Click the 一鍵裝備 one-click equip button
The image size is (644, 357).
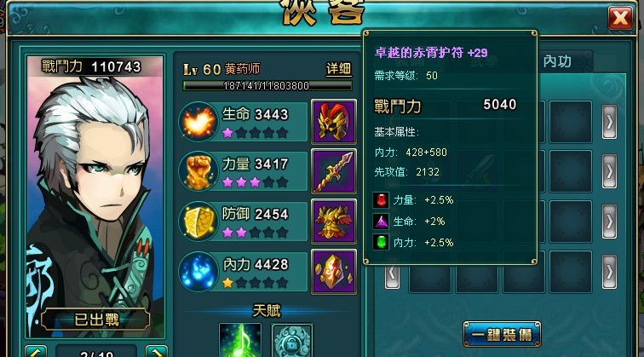tap(502, 334)
